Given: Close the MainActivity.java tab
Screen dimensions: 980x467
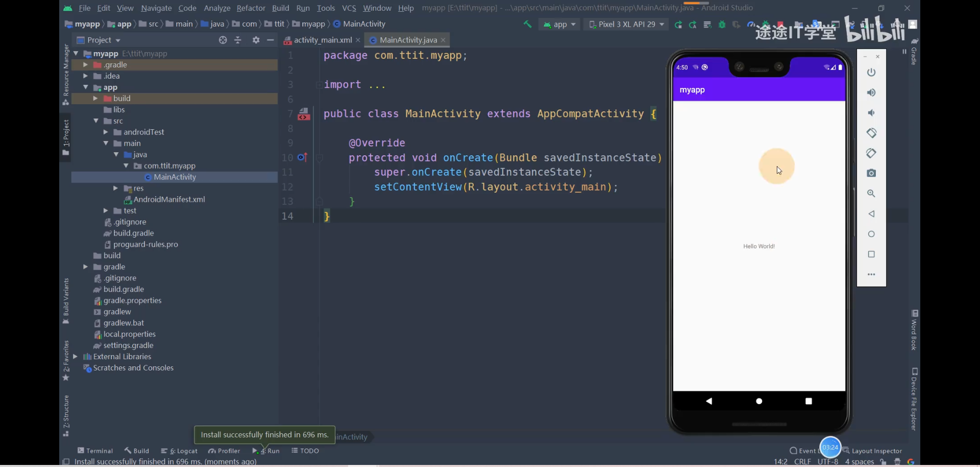Looking at the screenshot, I should click(x=443, y=40).
